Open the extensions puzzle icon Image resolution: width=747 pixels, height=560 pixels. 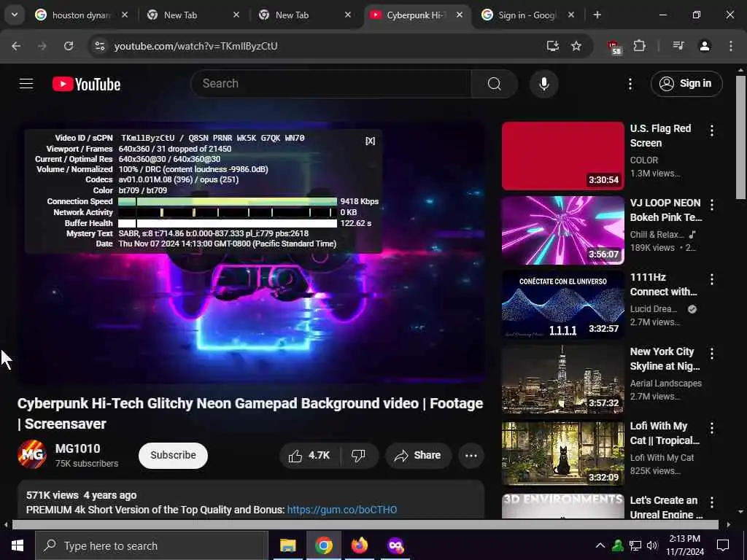click(639, 46)
